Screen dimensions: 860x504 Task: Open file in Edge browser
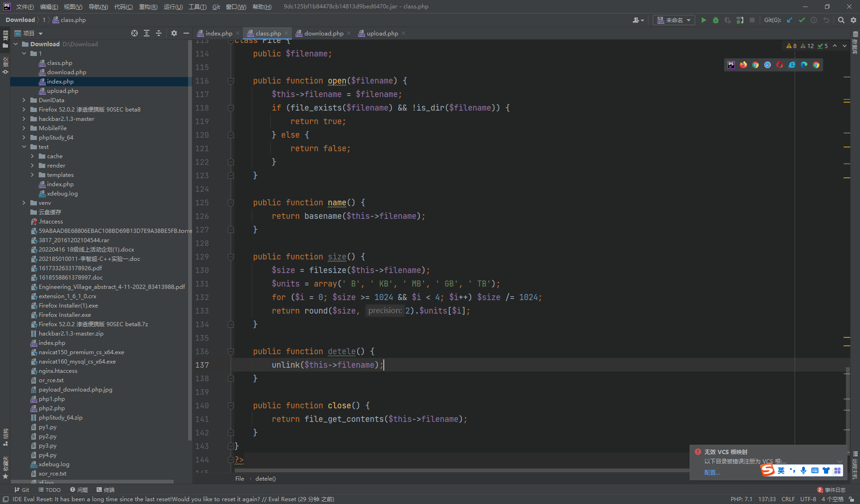(804, 65)
